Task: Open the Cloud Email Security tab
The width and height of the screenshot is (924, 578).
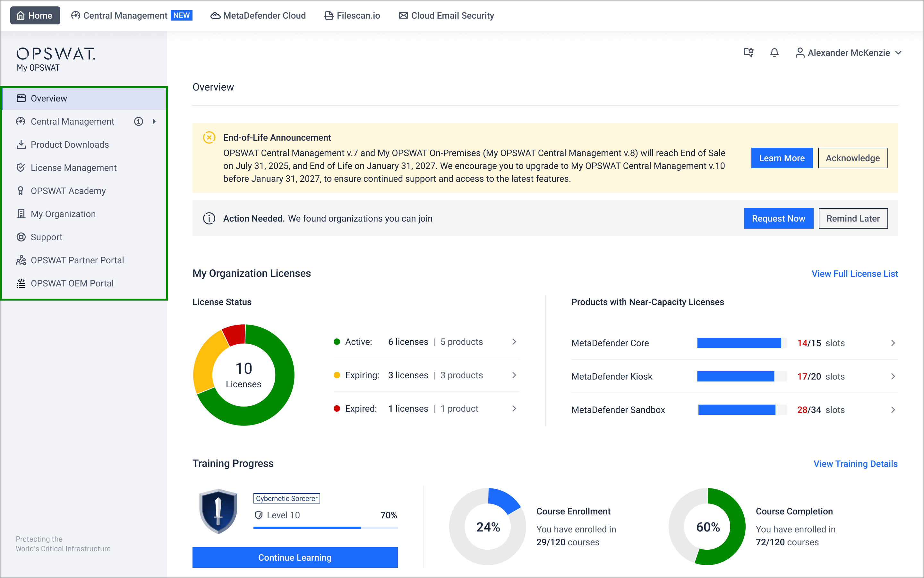Action: tap(446, 15)
